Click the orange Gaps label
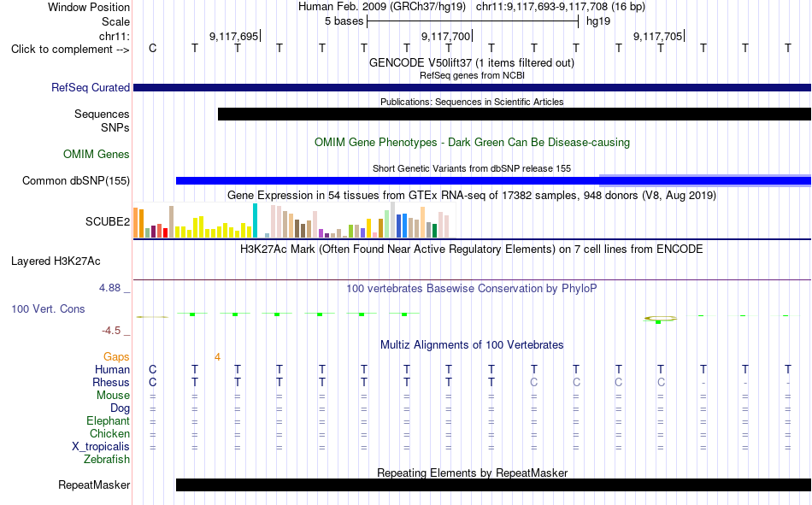The image size is (812, 505). (x=116, y=357)
